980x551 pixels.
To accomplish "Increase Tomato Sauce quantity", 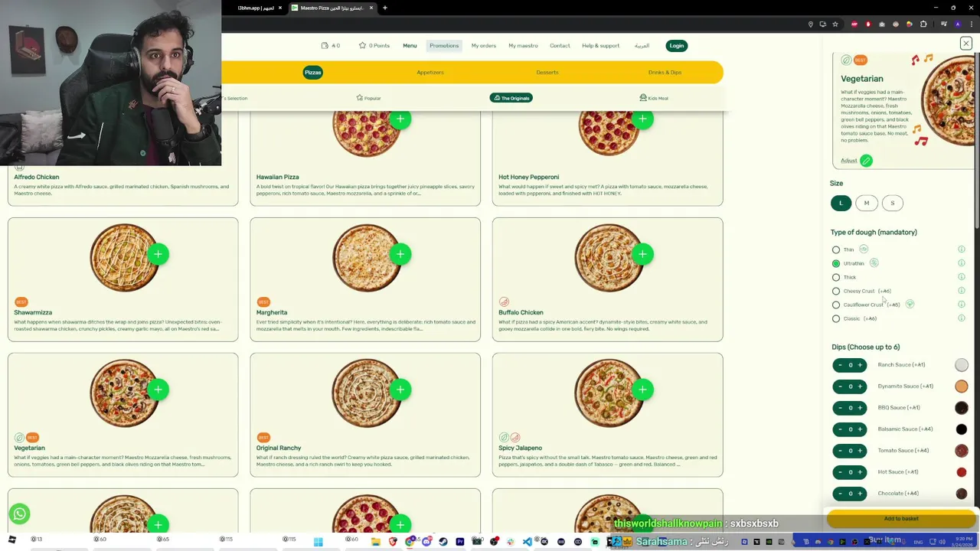I will coord(860,451).
